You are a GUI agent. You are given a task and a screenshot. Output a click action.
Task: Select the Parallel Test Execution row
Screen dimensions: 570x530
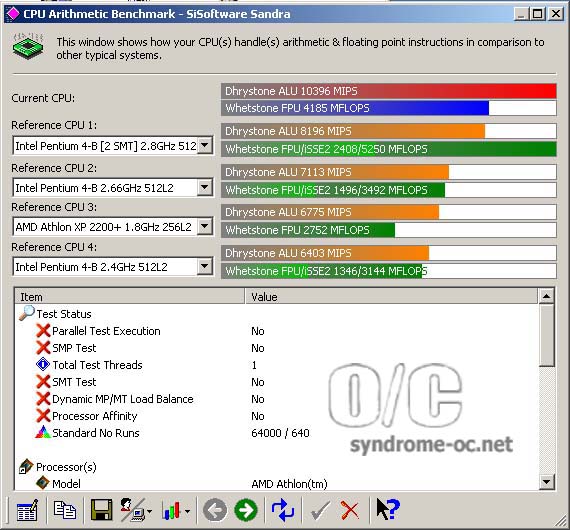(x=276, y=331)
